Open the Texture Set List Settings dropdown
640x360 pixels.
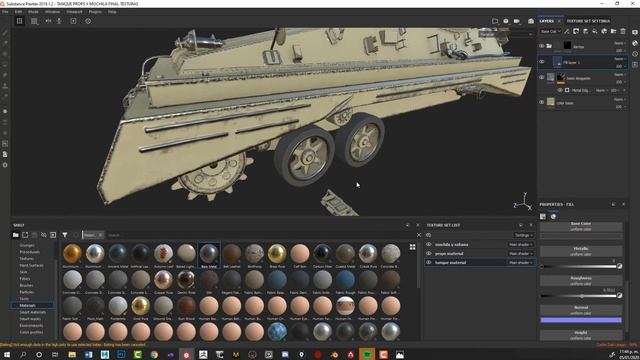523,235
